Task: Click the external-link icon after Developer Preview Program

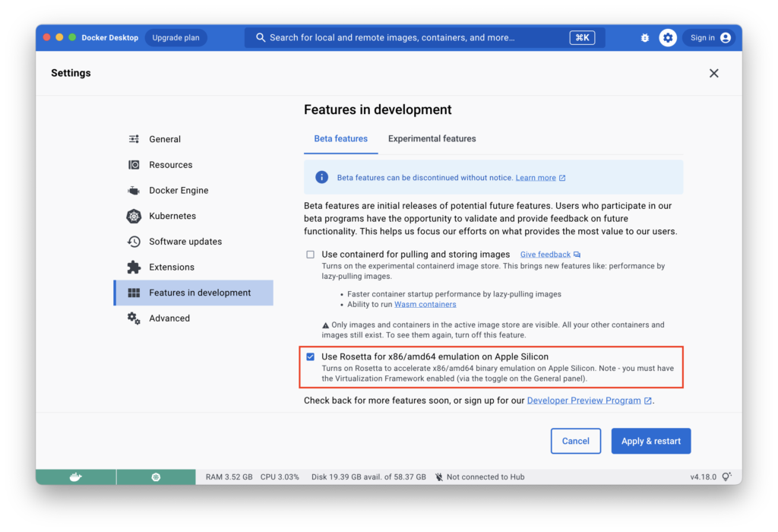Action: click(x=648, y=401)
